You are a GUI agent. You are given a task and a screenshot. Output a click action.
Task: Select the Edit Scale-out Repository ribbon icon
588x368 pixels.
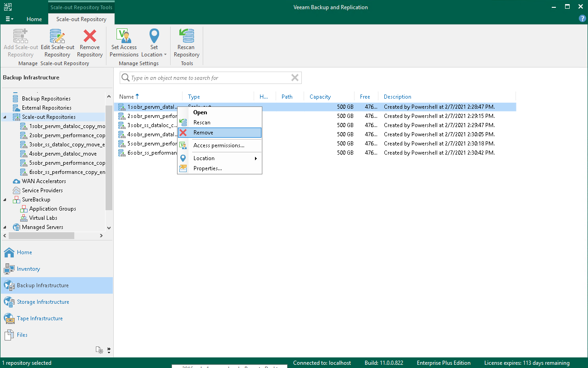57,41
